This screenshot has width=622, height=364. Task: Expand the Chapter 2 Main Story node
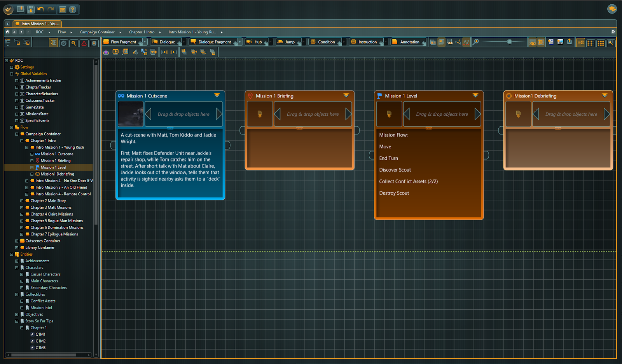22,201
